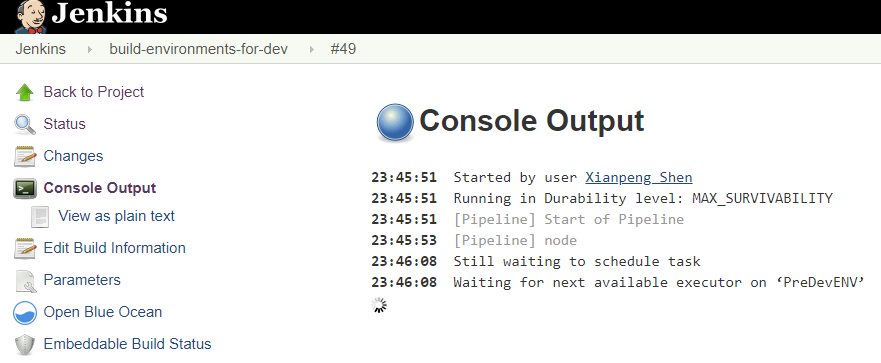This screenshot has width=881, height=363.
Task: Open the build-environments-for-dev breadcrumb
Action: click(198, 49)
